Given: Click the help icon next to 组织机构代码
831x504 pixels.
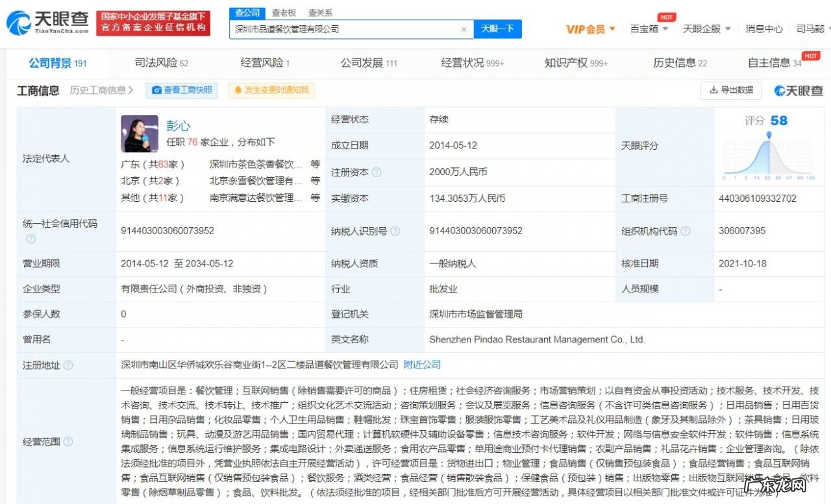Looking at the screenshot, I should tap(686, 230).
